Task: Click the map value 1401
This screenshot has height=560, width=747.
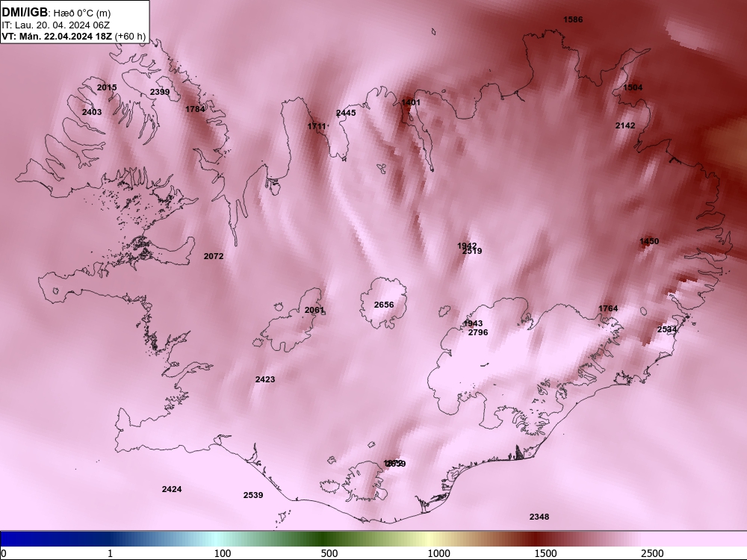Action: click(x=411, y=102)
